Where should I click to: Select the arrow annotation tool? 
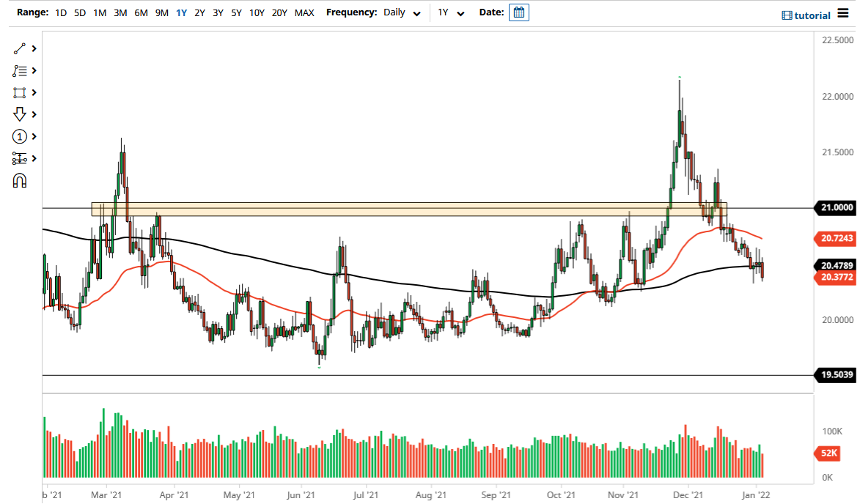coord(21,114)
